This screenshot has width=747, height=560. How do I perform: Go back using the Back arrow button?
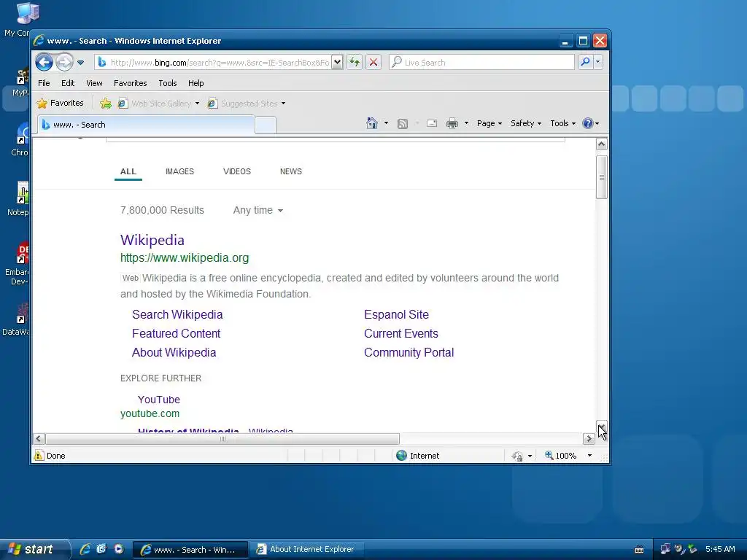pyautogui.click(x=44, y=62)
